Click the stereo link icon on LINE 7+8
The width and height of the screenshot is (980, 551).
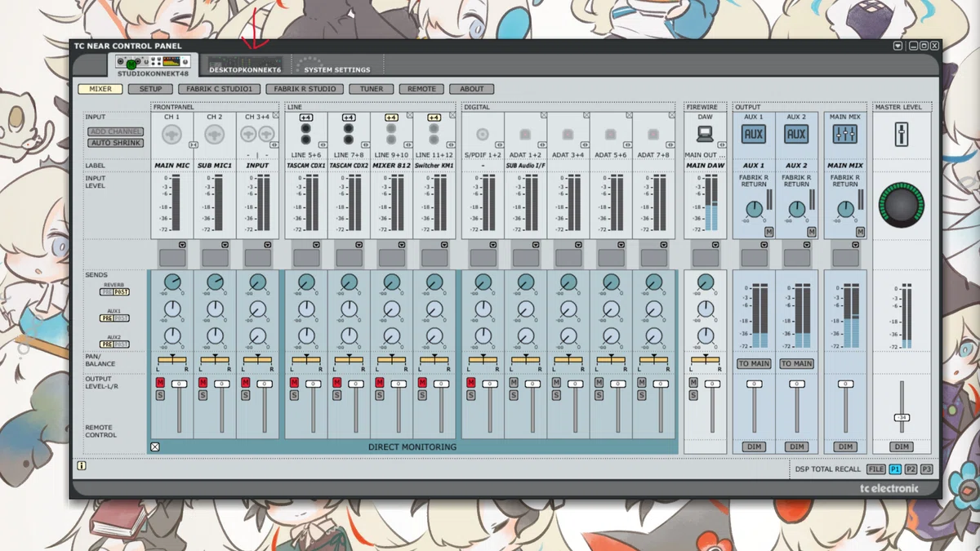click(367, 145)
